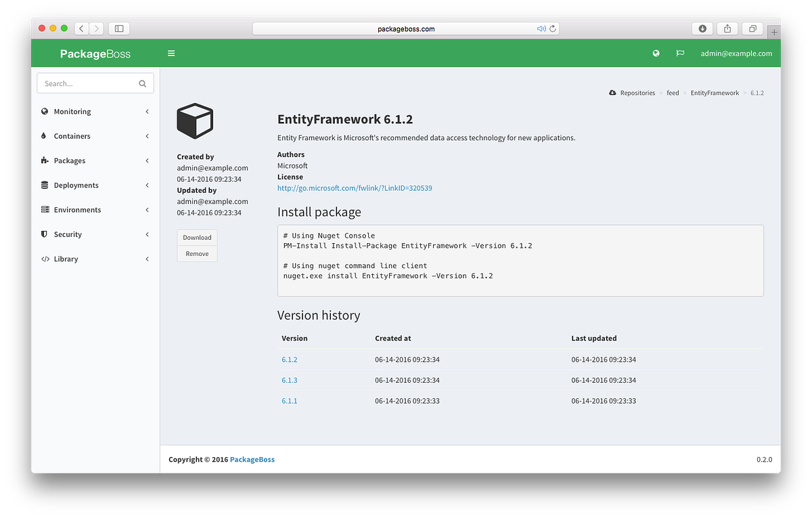Viewport: 812px width, 518px height.
Task: Click the Environments server icon
Action: coord(45,210)
